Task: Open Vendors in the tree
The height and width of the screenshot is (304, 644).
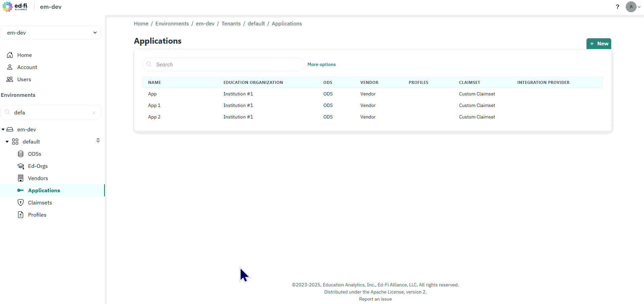Action: pyautogui.click(x=38, y=178)
